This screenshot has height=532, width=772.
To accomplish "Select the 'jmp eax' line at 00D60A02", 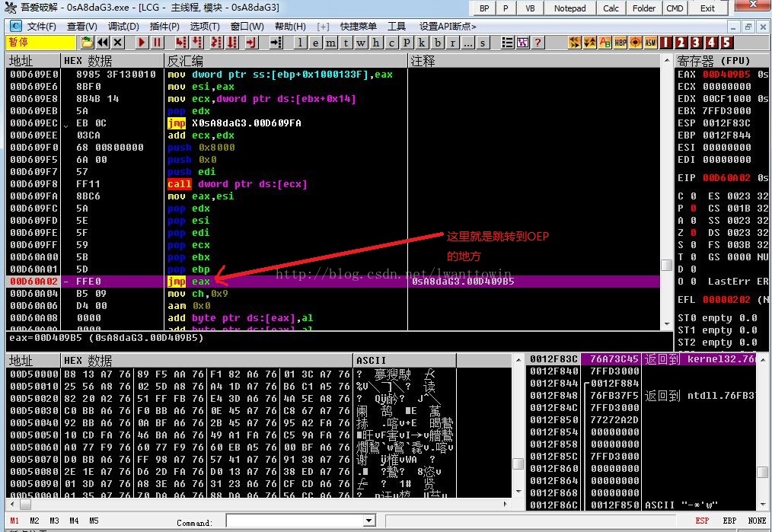I will 333,282.
